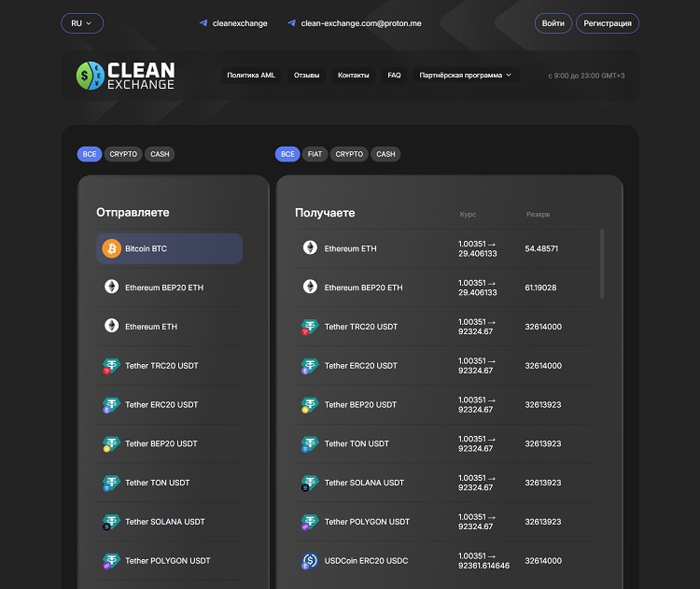Choose USDCoin ERC20 USDC text in receive list
This screenshot has height=589, width=700.
click(366, 561)
